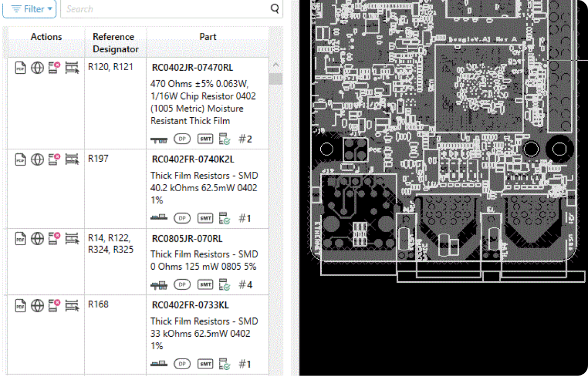Open the PDF datasheet for RC0402JR-07470RL
The width and height of the screenshot is (588, 376).
pyautogui.click(x=20, y=68)
